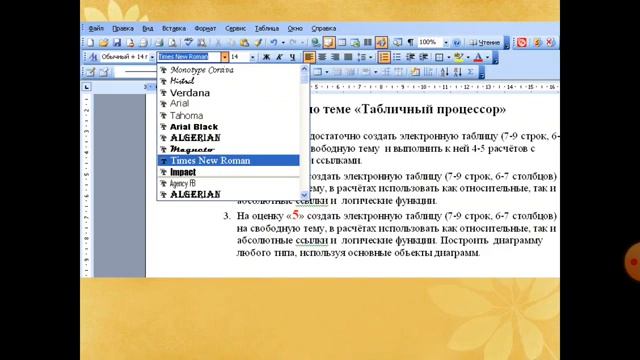Image resolution: width=640 pixels, height=360 pixels.
Task: Center the paragraph text
Action: [x=322, y=57]
